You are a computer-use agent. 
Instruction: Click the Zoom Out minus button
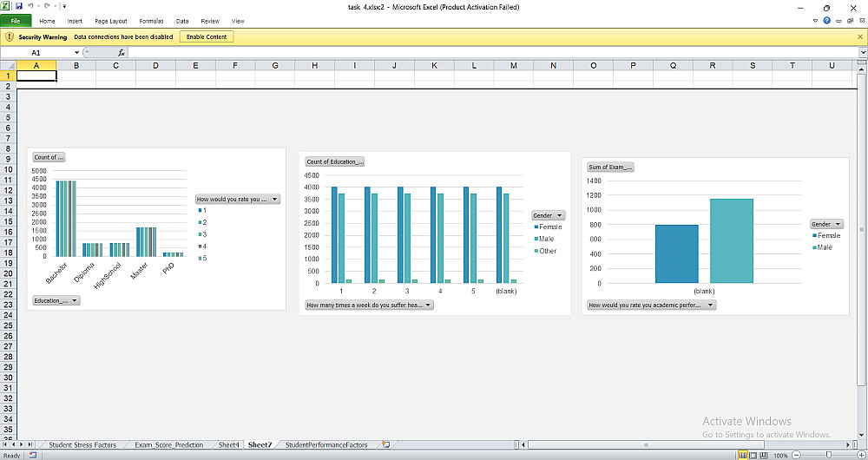[x=796, y=455]
